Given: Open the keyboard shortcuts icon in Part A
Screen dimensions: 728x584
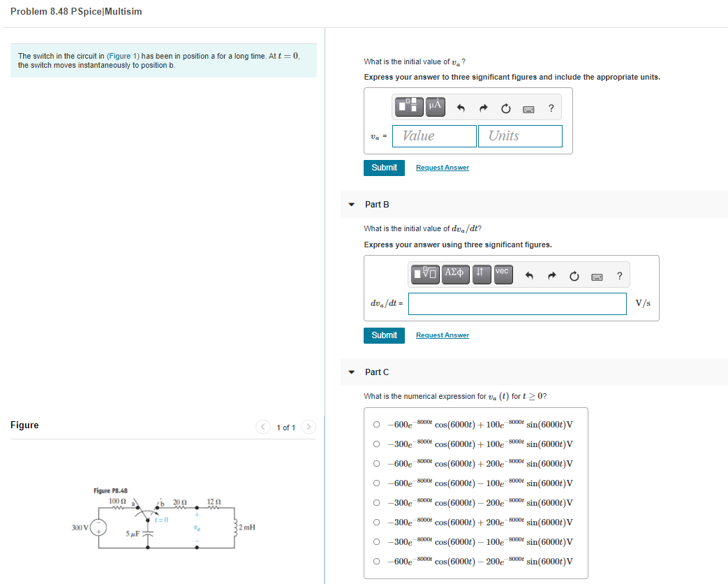Looking at the screenshot, I should (x=528, y=108).
